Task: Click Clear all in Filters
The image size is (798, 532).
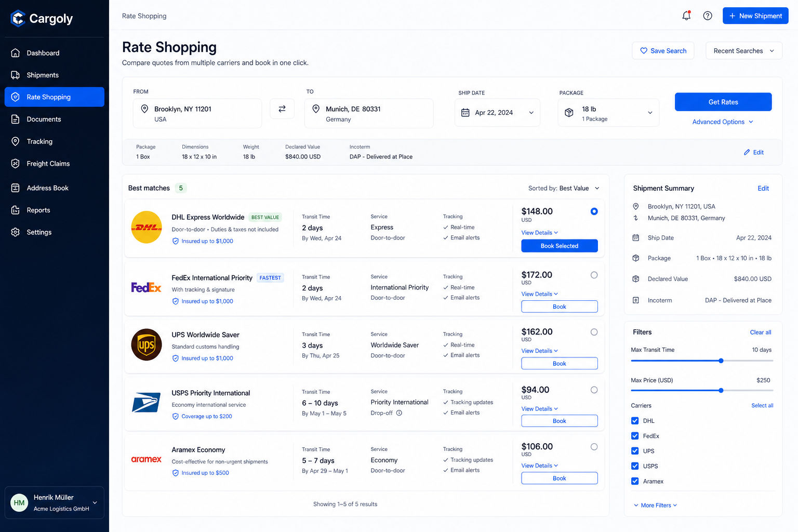Action: point(761,332)
